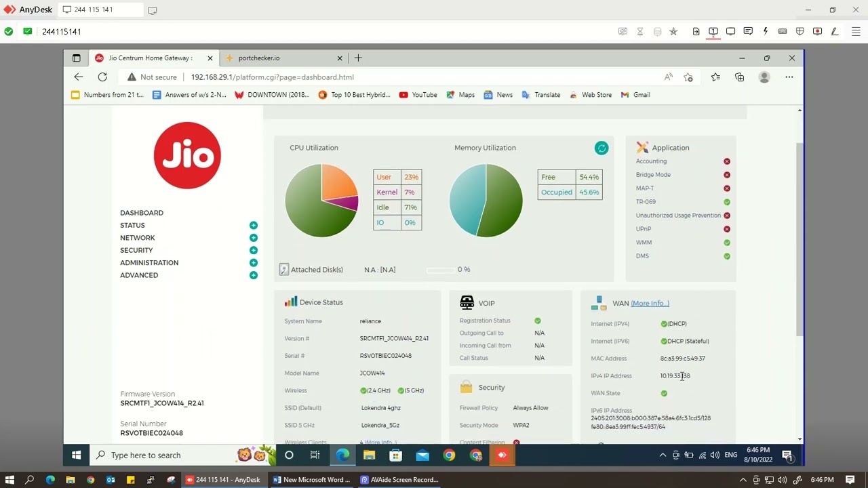This screenshot has height=488, width=868.
Task: Open Edge profile avatar
Action: (764, 77)
